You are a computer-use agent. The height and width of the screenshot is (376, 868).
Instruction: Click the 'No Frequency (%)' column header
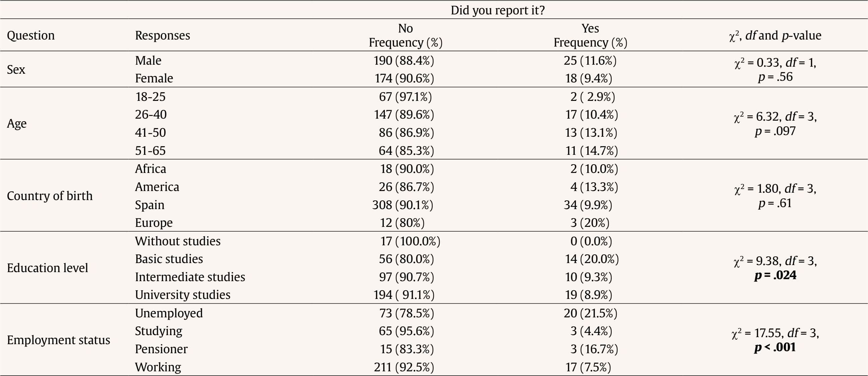pos(405,36)
